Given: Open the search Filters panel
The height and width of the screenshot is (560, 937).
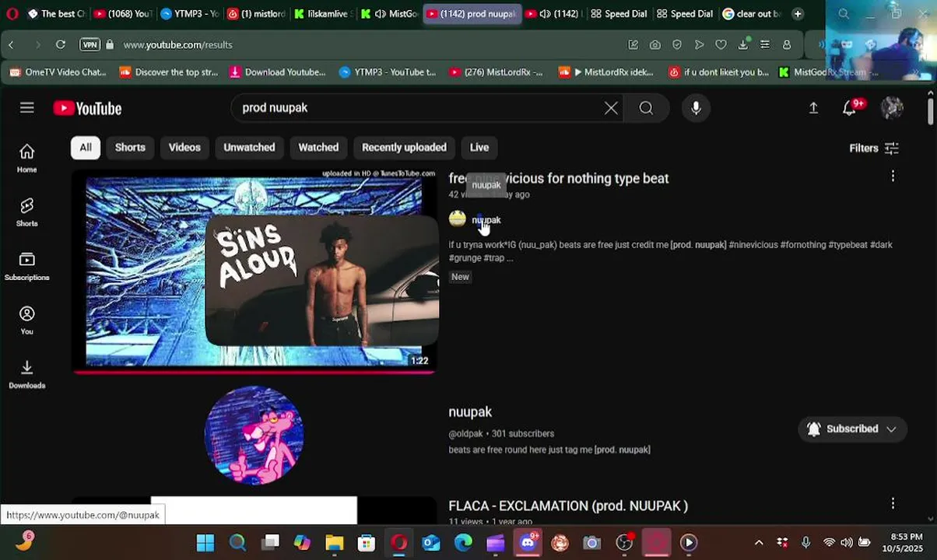Looking at the screenshot, I should 874,148.
